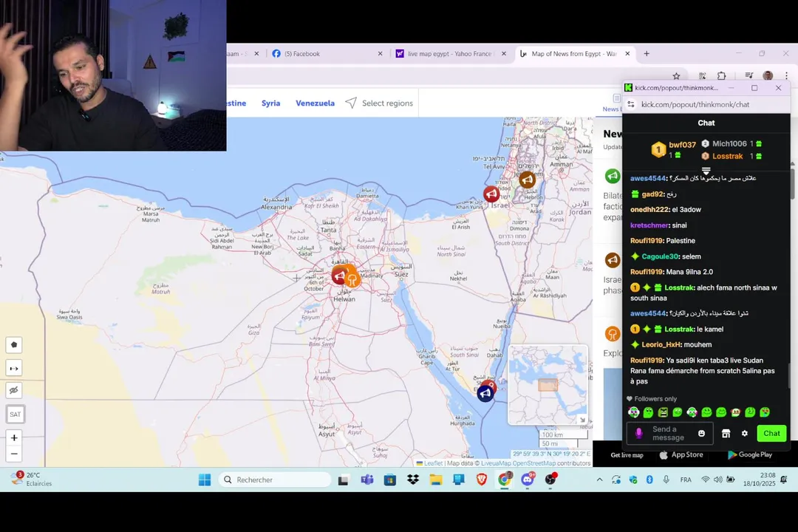Collapse the minimap with its corner arrow
Image resolution: width=798 pixels, height=532 pixels.
click(582, 420)
